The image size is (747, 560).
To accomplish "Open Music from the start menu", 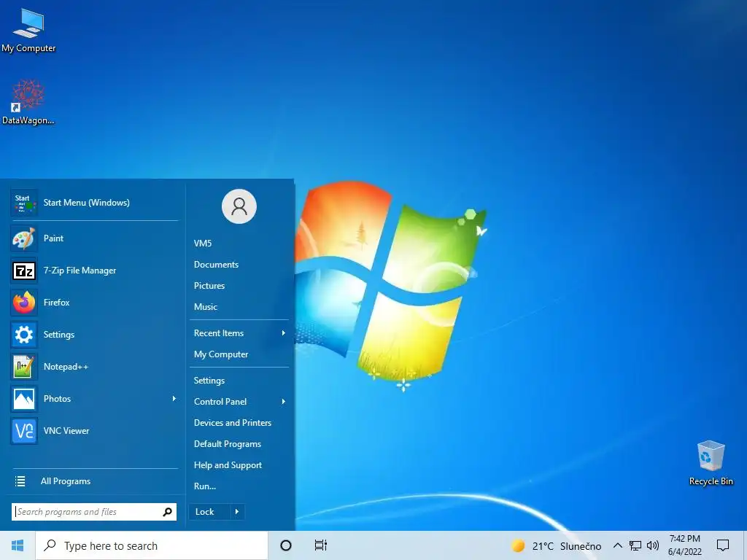I will [205, 307].
